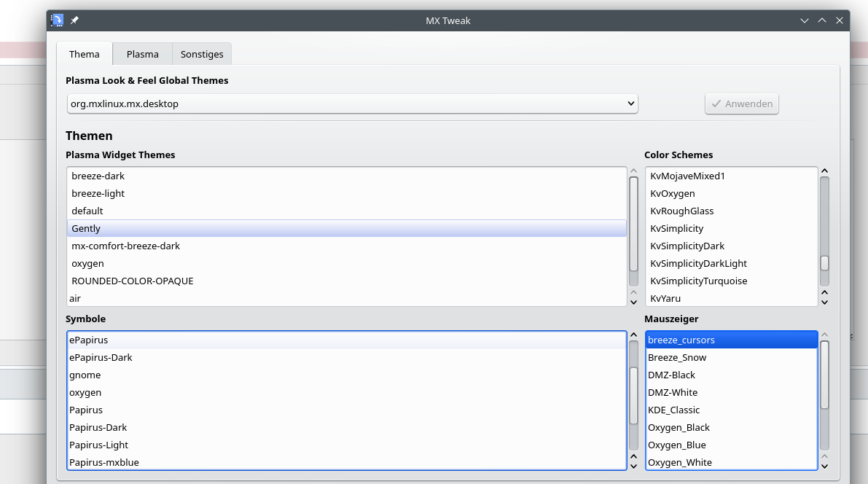Image resolution: width=868 pixels, height=484 pixels.
Task: Minimize the MX Tweak window
Action: [x=805, y=20]
